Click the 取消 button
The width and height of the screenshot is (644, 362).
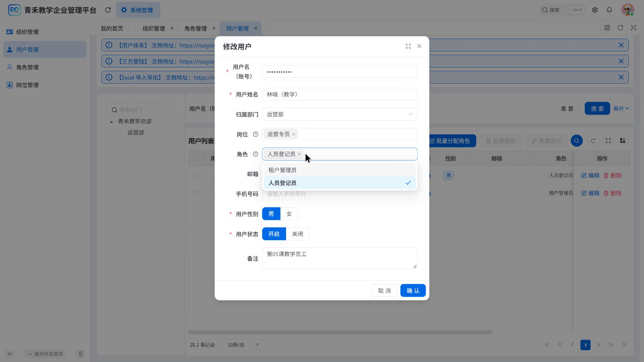click(384, 290)
